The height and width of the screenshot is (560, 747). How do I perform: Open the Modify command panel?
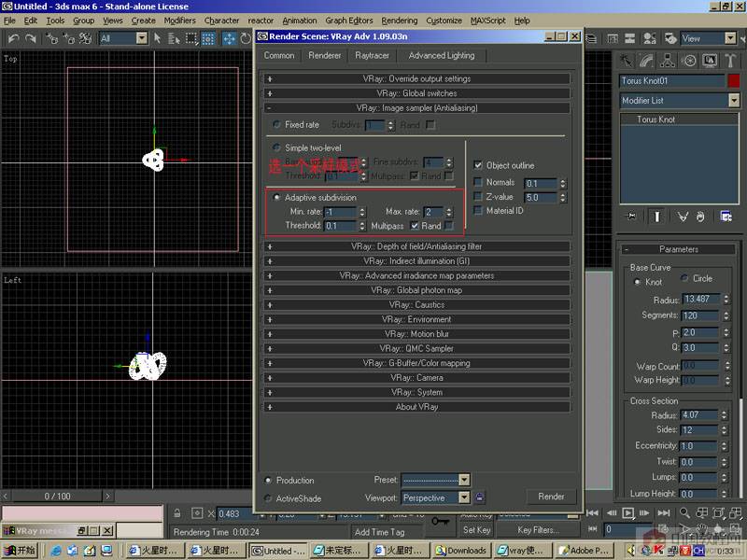click(646, 61)
